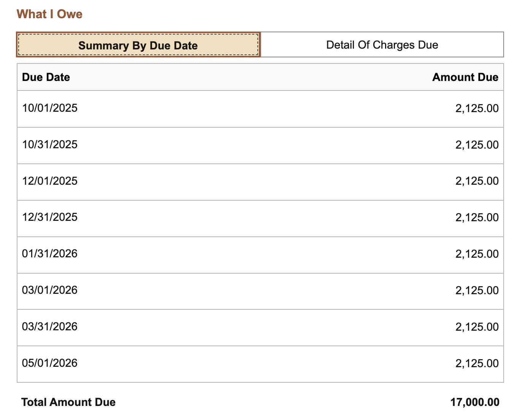Click the Due Date column header
The image size is (520, 420).
[46, 77]
